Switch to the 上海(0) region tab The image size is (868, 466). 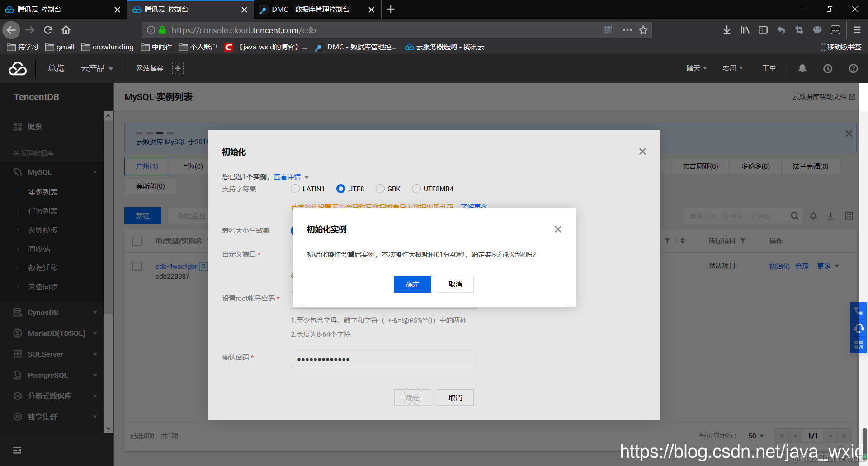click(192, 166)
